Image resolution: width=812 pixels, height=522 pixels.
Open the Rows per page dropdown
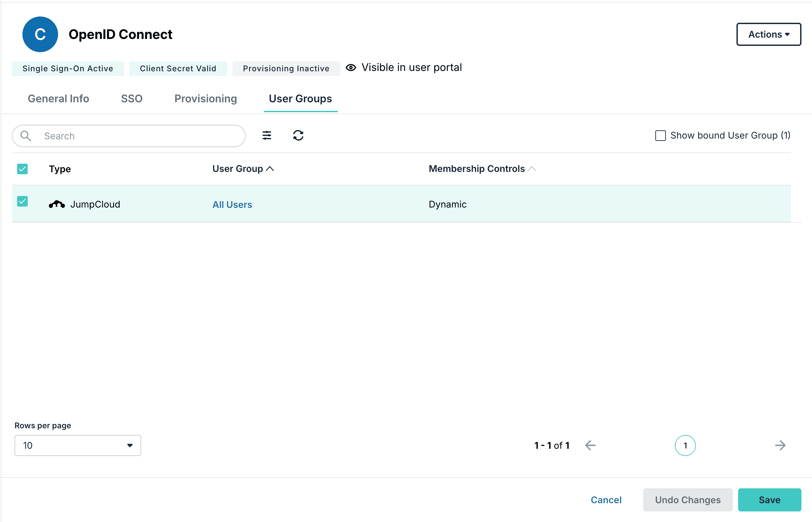point(78,445)
